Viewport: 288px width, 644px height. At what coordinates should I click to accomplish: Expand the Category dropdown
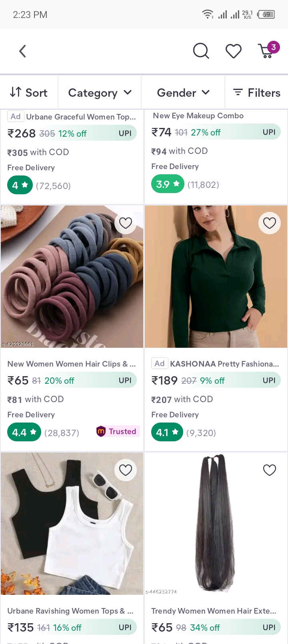[x=100, y=93]
